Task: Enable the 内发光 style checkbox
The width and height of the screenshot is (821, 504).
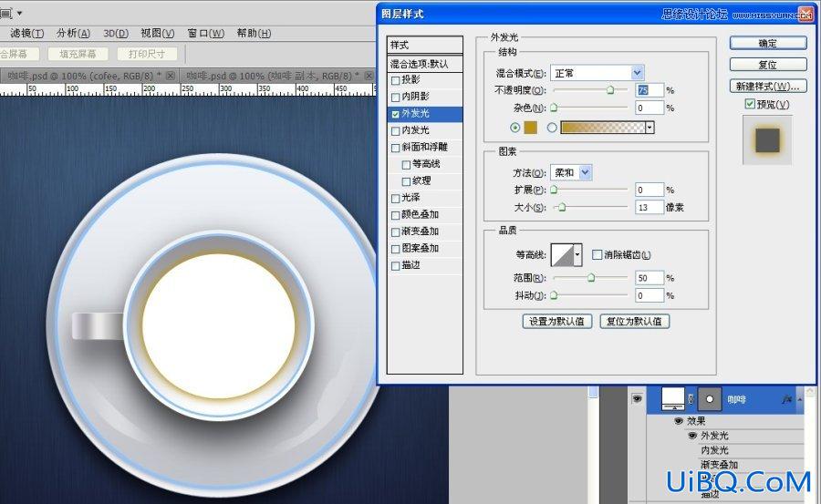Action: [396, 131]
